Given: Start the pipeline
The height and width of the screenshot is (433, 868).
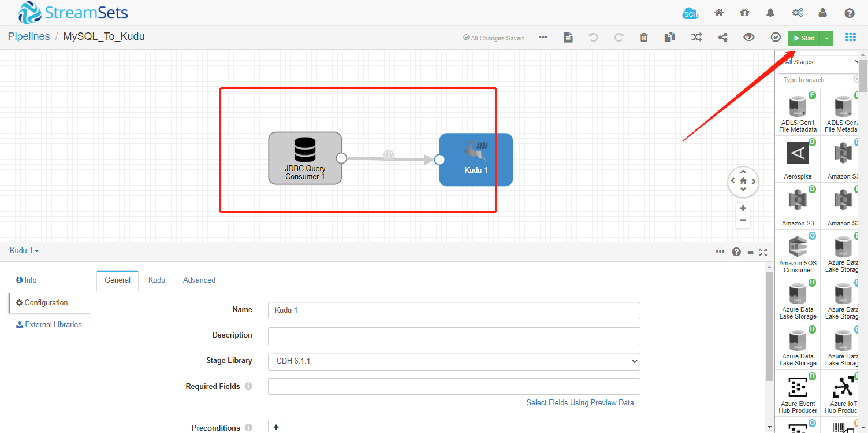Looking at the screenshot, I should point(804,38).
